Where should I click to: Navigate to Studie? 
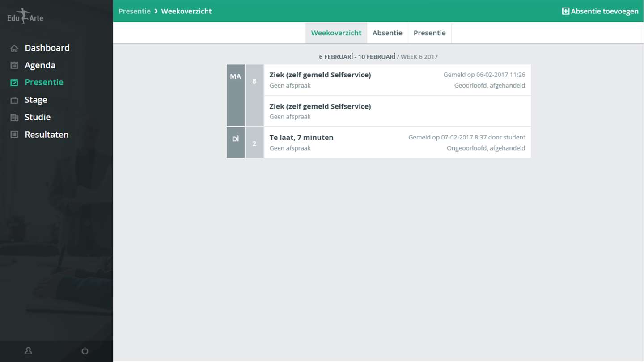pos(38,117)
